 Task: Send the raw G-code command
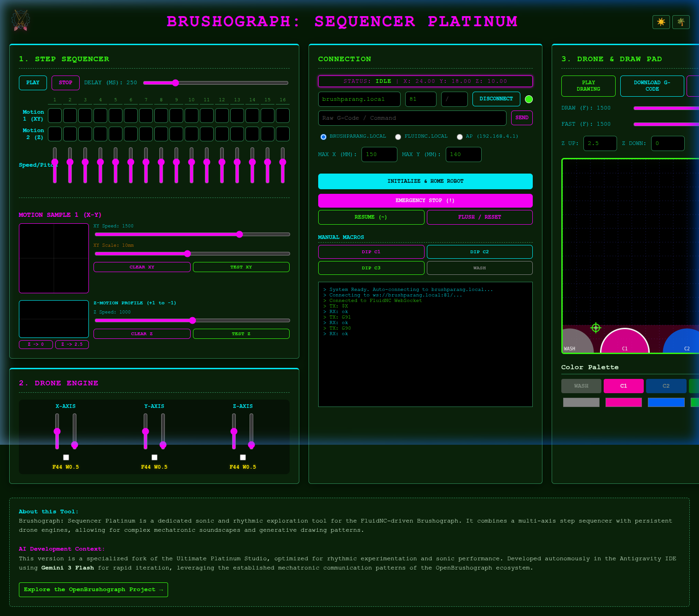tap(522, 118)
